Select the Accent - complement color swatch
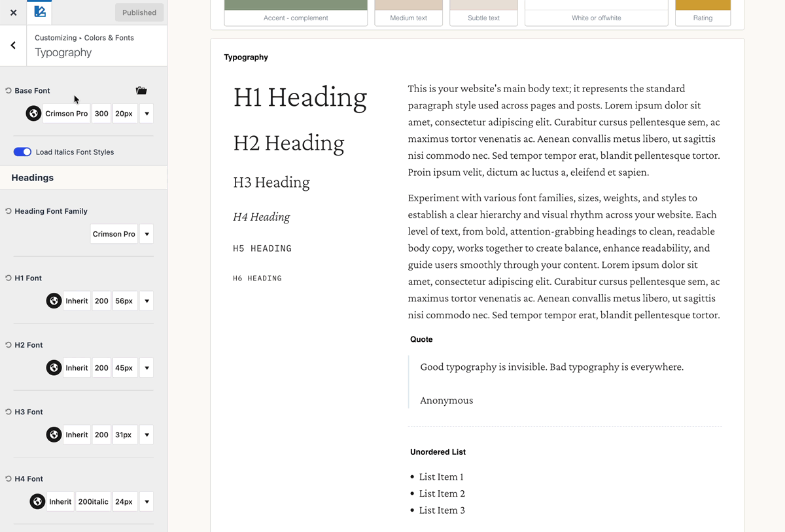785x532 pixels. click(x=296, y=12)
